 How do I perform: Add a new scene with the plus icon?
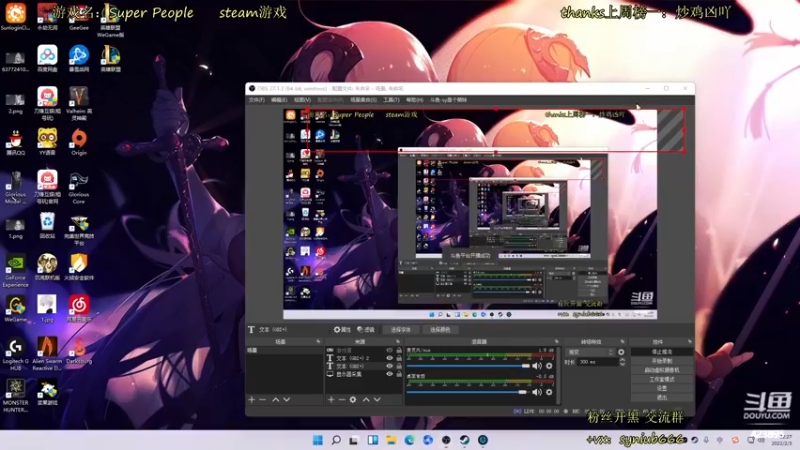click(x=252, y=399)
